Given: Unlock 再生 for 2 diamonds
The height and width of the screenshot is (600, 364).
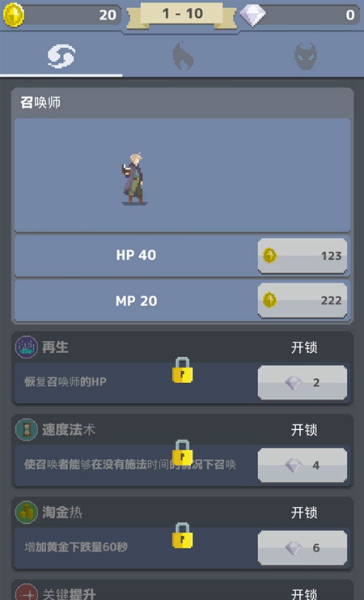Looking at the screenshot, I should [x=302, y=382].
